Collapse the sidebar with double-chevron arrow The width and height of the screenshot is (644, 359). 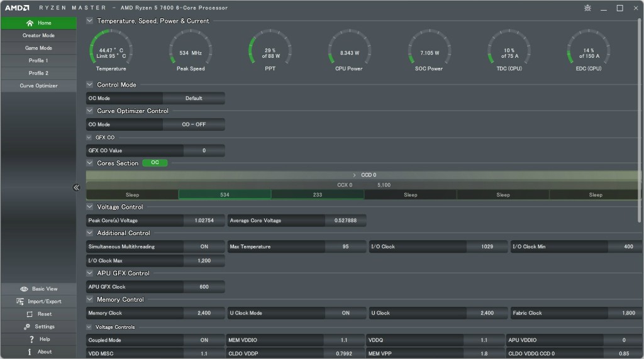76,187
